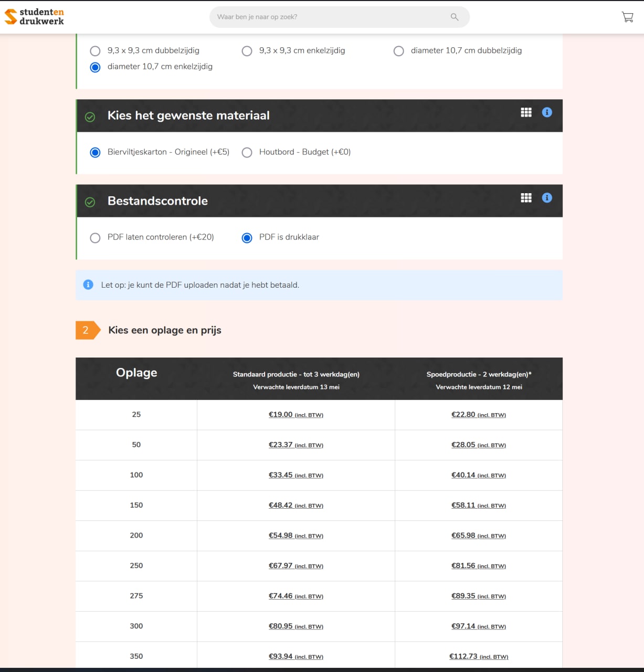Viewport: 644px width, 672px height.
Task: Select 9,3 x 9,3 cm enkelzijdig option
Action: point(247,51)
